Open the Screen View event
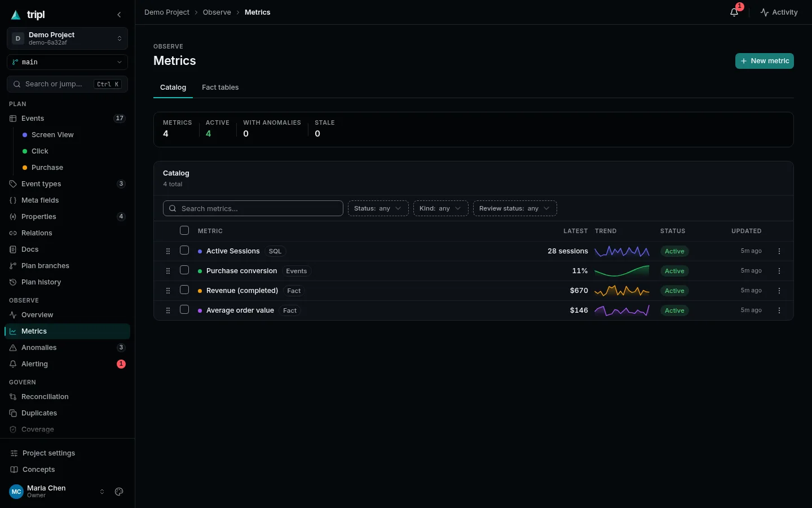The height and width of the screenshot is (508, 812). pos(52,135)
